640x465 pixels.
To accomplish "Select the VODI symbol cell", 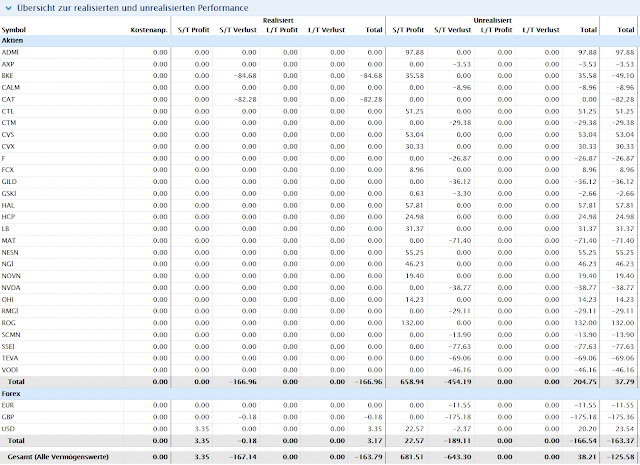I will [x=10, y=369].
